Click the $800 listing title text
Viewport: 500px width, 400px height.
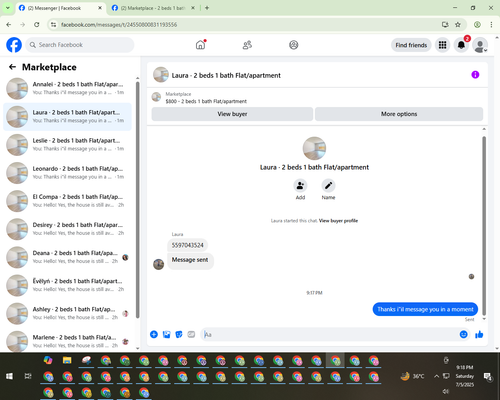(x=206, y=101)
